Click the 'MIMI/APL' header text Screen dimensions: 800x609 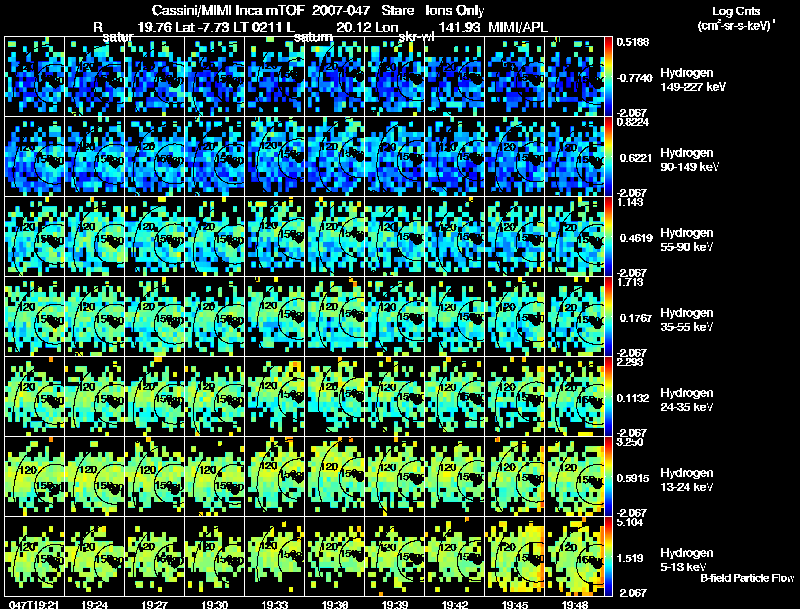click(x=518, y=27)
